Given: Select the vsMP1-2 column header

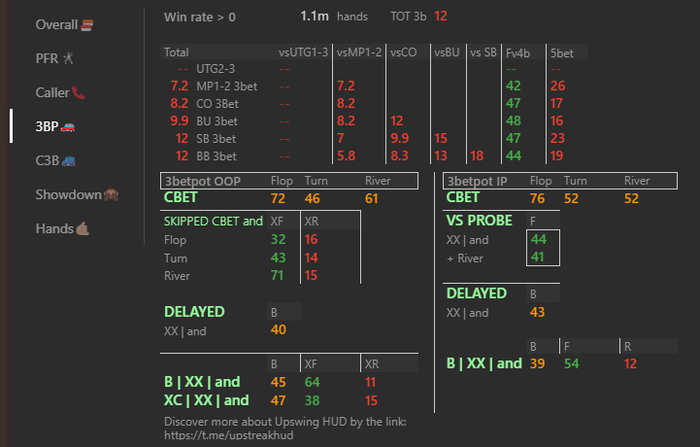Looking at the screenshot, I should tap(359, 53).
